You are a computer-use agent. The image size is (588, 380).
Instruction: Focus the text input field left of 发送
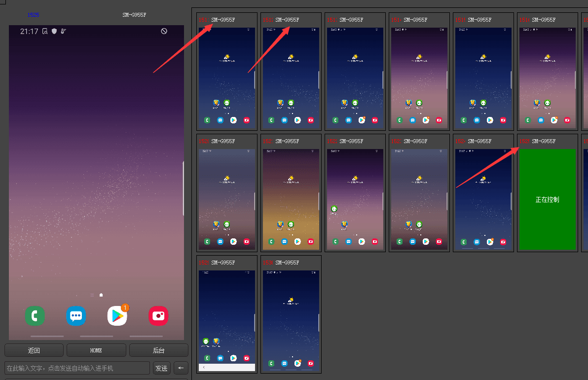77,368
